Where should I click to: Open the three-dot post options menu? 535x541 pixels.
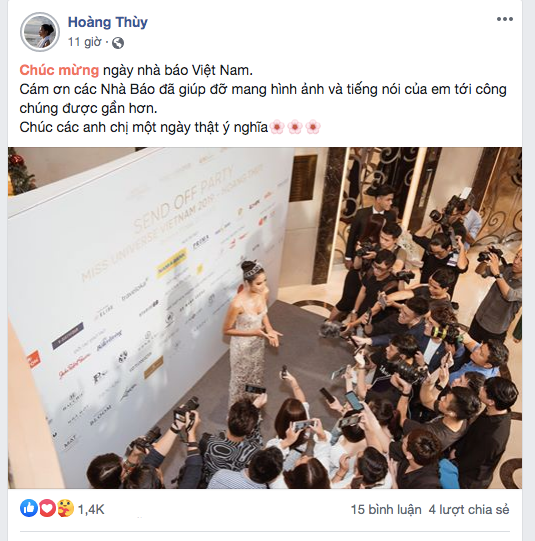click(x=505, y=19)
